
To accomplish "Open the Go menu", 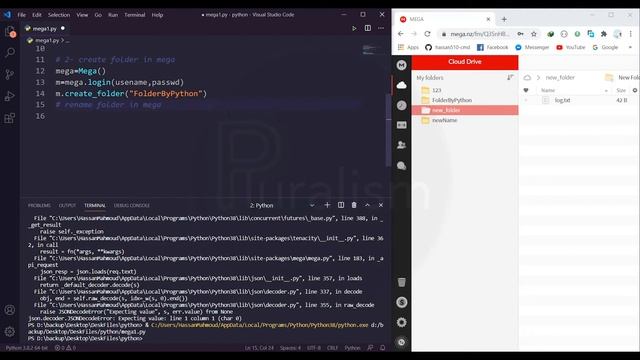I will (98, 15).
